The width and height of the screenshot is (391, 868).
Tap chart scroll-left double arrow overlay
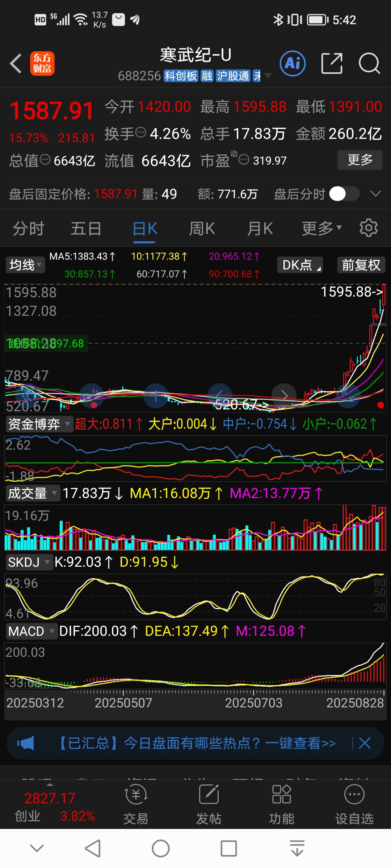tap(28, 396)
